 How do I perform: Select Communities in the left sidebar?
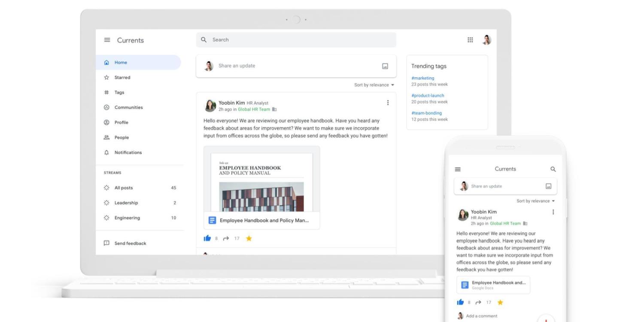(128, 107)
